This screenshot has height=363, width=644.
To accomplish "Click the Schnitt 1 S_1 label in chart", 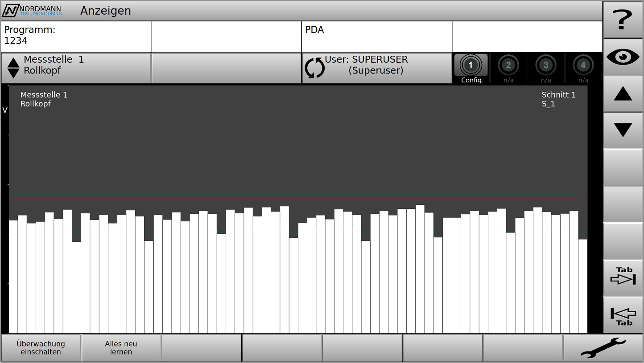I will coord(558,99).
